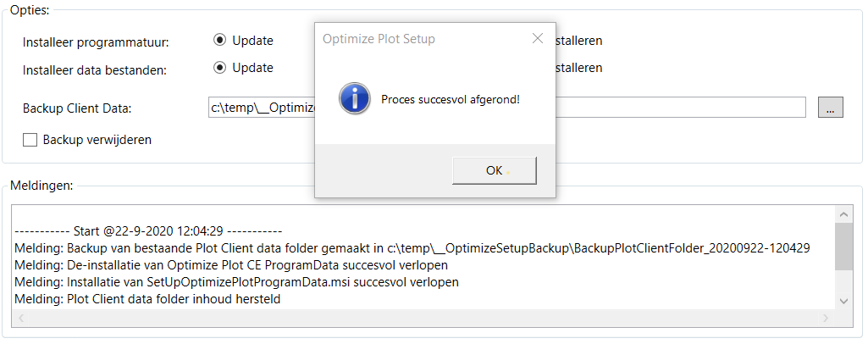
Task: Click the partially hidden installeren option for data bestanden
Action: coord(579,68)
